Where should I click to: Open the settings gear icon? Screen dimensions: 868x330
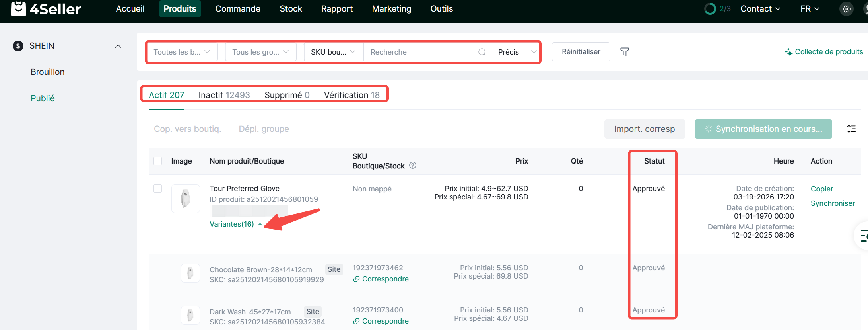847,9
